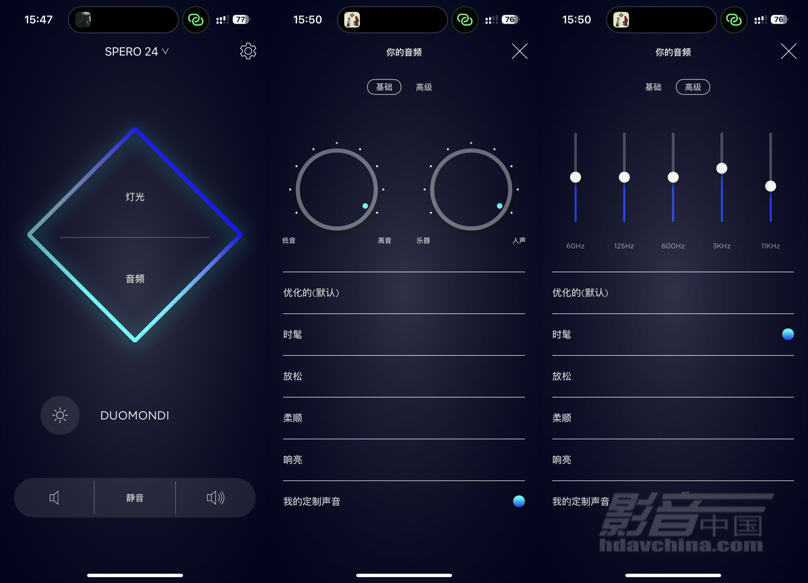Tap the volume down speaker icon
Image resolution: width=808 pixels, height=583 pixels.
coord(55,498)
